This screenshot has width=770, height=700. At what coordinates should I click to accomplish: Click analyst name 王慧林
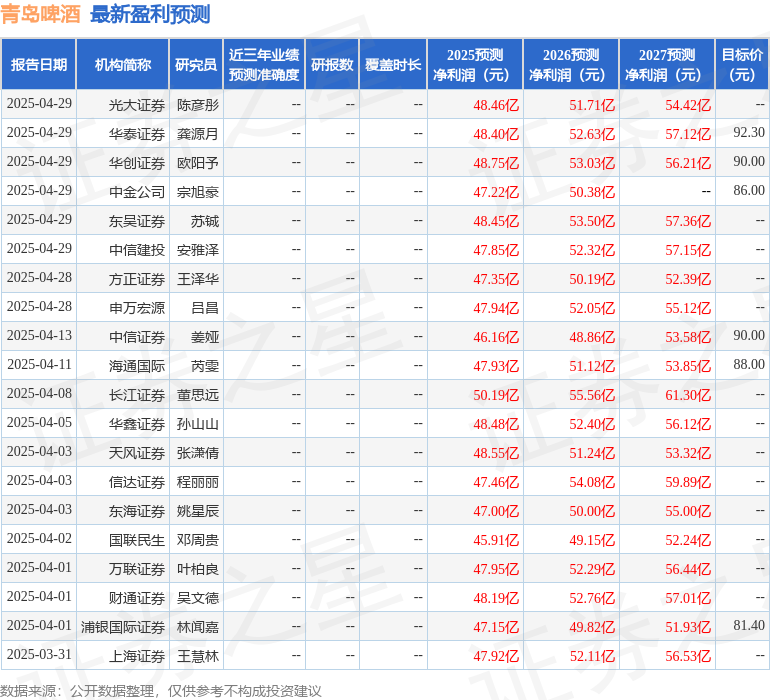pos(198,656)
